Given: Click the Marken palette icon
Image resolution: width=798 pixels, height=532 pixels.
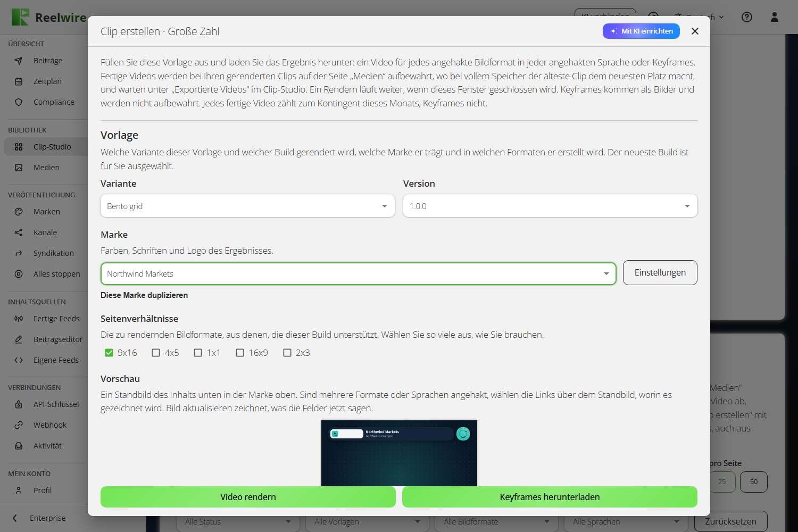Looking at the screenshot, I should 19,212.
